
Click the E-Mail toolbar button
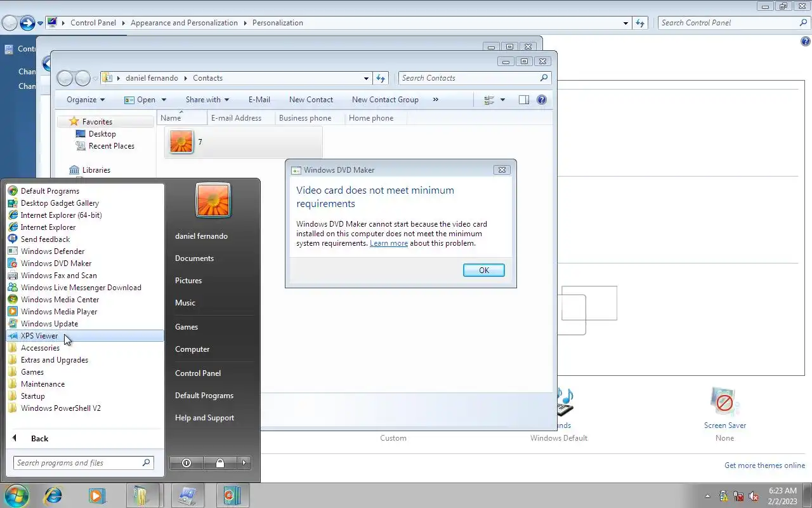pos(259,100)
